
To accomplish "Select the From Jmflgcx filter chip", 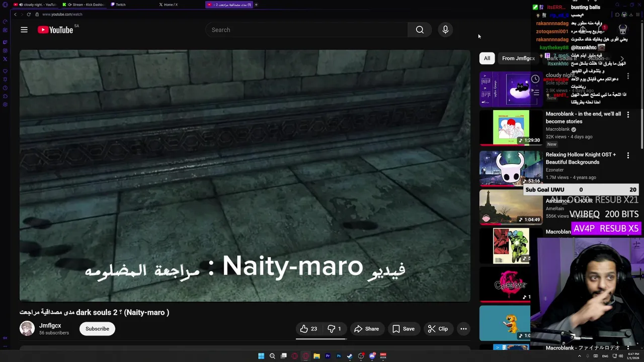I will [x=518, y=58].
